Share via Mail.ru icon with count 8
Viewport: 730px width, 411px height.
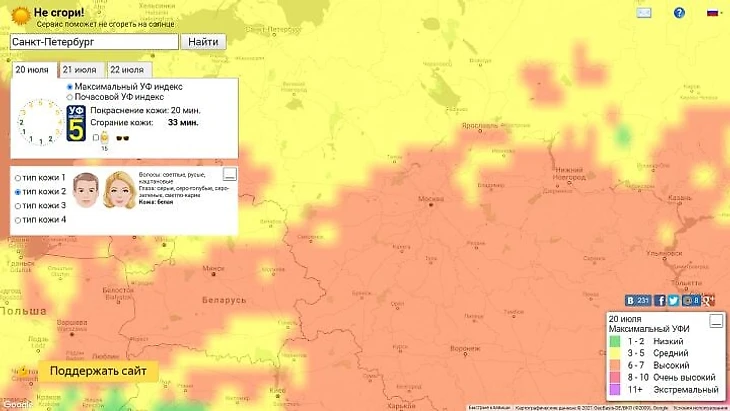point(691,301)
